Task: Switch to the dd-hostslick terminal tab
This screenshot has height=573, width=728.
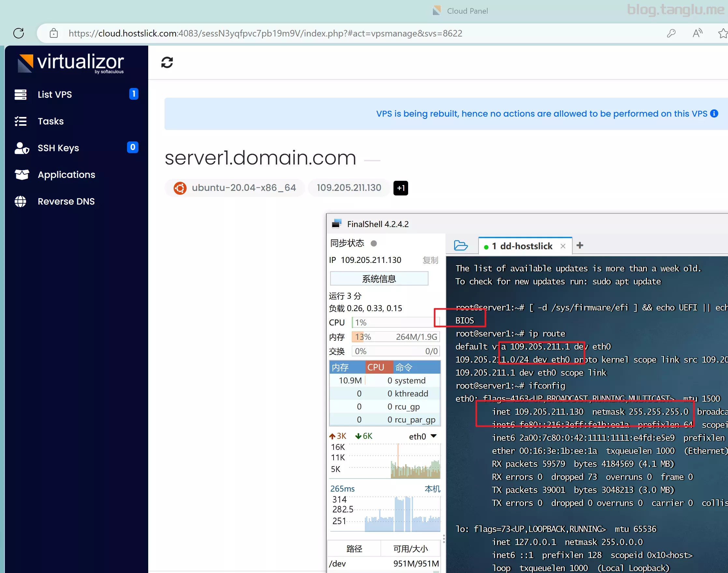Action: click(x=526, y=246)
